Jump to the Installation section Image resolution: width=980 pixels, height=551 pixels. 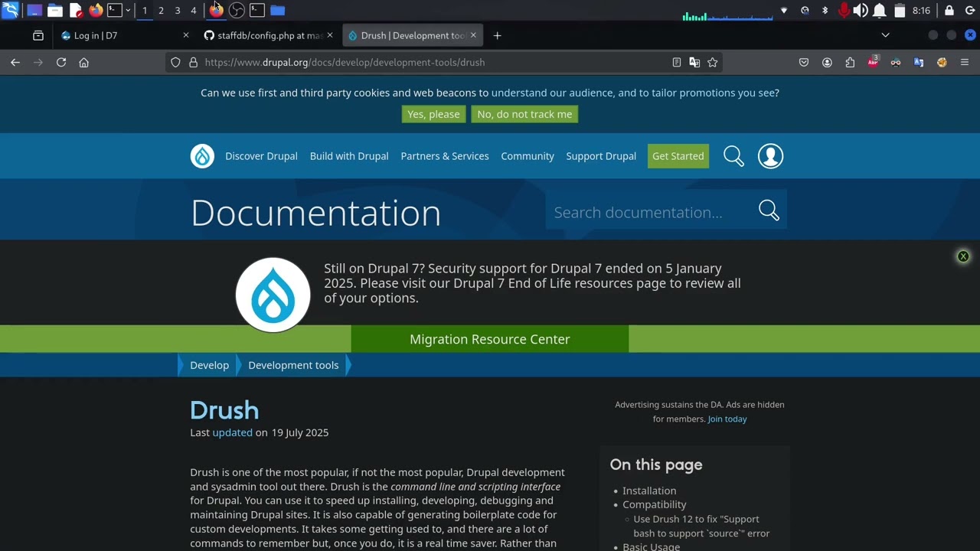coord(649,491)
